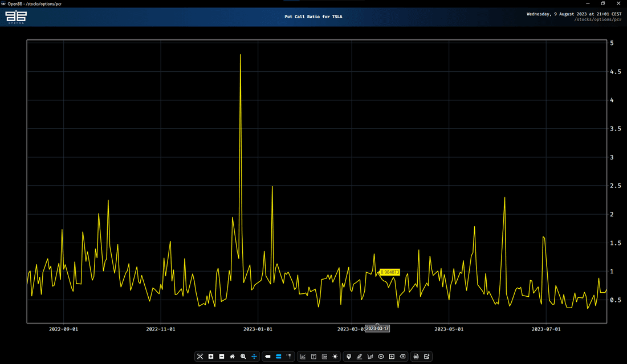Minimize the OpenBB window
Viewport: 627px width, 364px height.
point(588,3)
